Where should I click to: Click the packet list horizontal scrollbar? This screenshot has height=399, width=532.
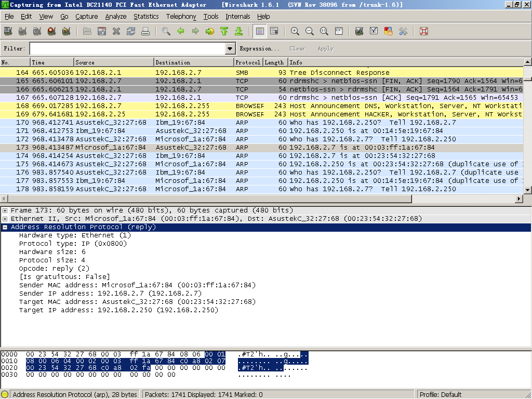point(261,199)
